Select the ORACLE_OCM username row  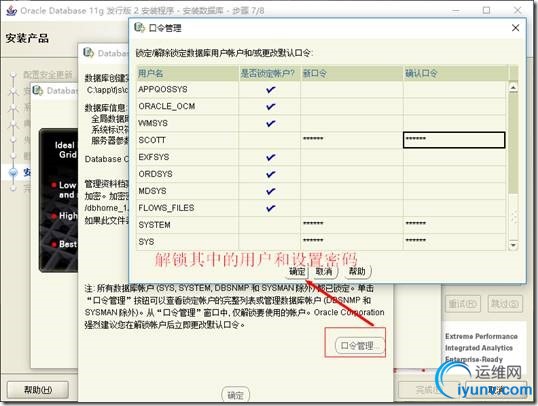(187, 106)
